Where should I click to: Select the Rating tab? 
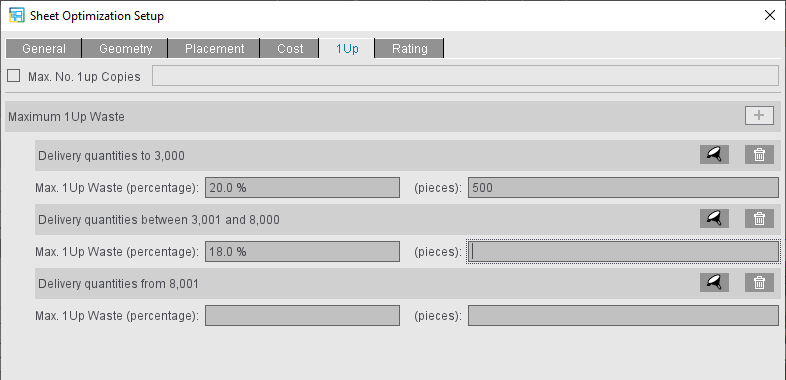tap(410, 49)
